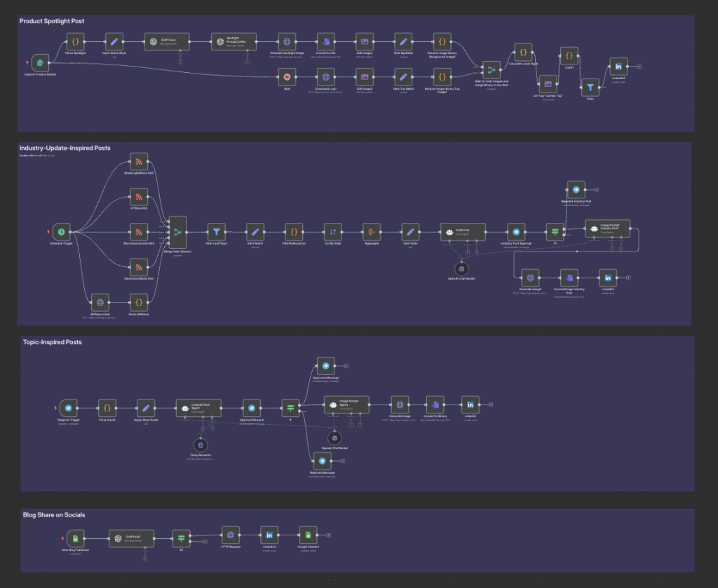The width and height of the screenshot is (718, 588).
Task: Open the ElectronicsWorld RSS node
Action: pos(139,267)
